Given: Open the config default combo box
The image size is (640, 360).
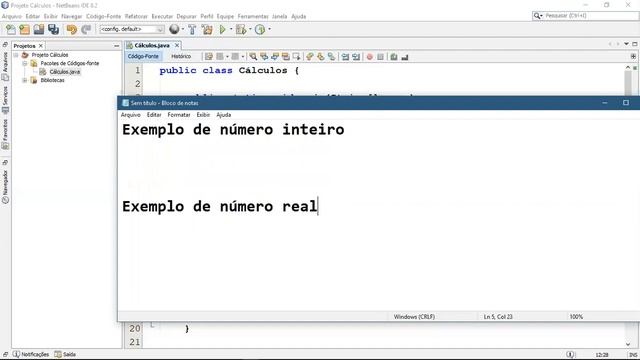Looking at the screenshot, I should coord(132,29).
